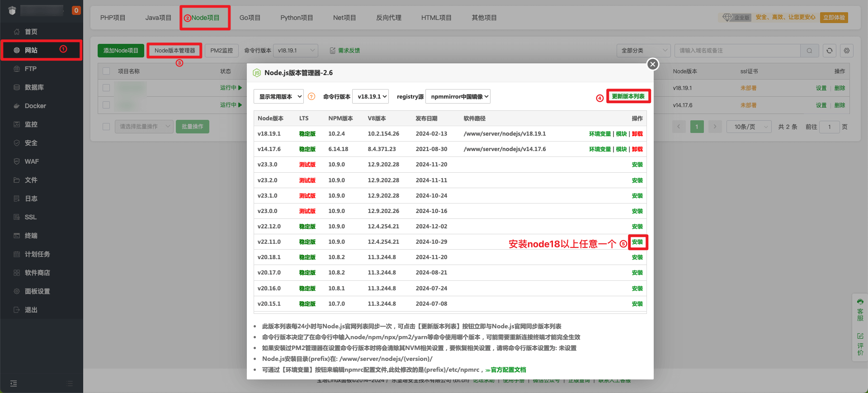The height and width of the screenshot is (393, 868).
Task: Click the collapse sidebar icon at bottom left
Action: (x=14, y=384)
